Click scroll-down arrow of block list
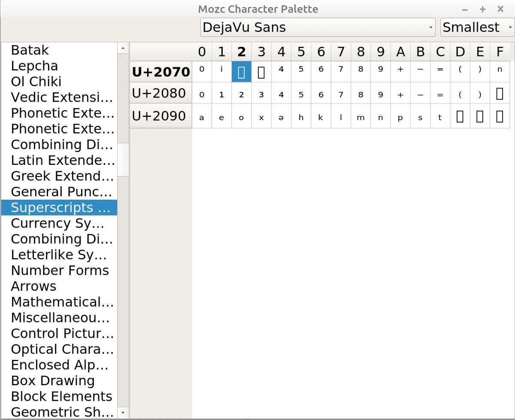 (x=123, y=413)
